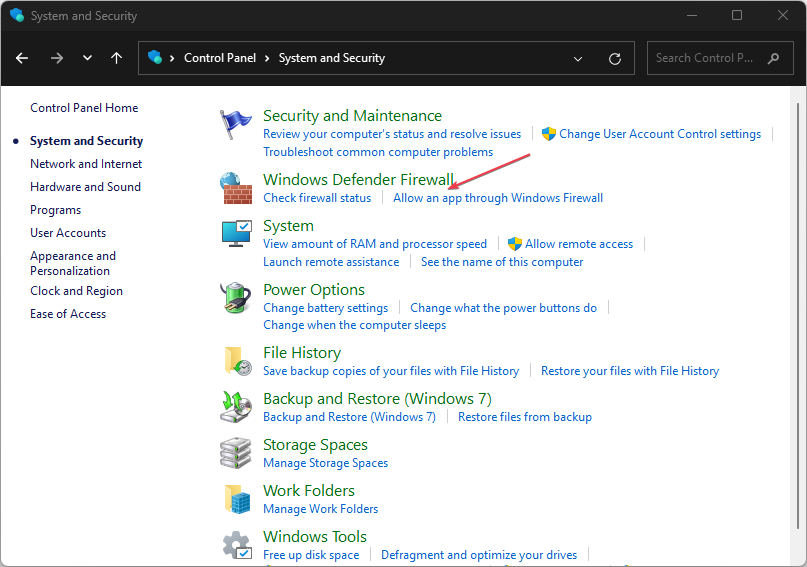
Task: Click the Work Folders icon
Action: point(237,499)
